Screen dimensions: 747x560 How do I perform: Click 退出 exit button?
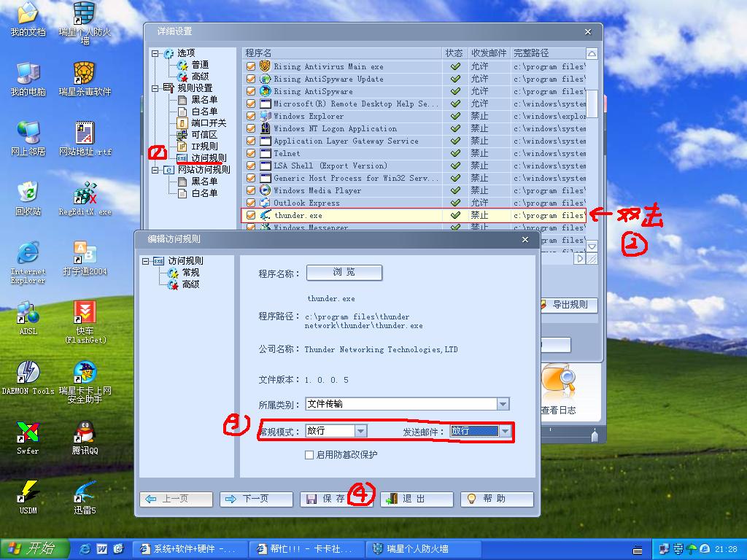coord(417,499)
